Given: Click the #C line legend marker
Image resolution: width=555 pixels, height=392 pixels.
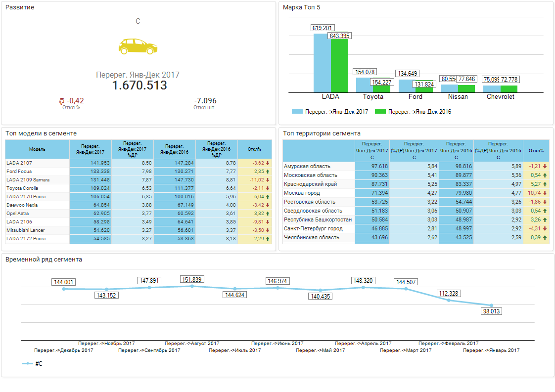Looking at the screenshot, I should pos(28,364).
